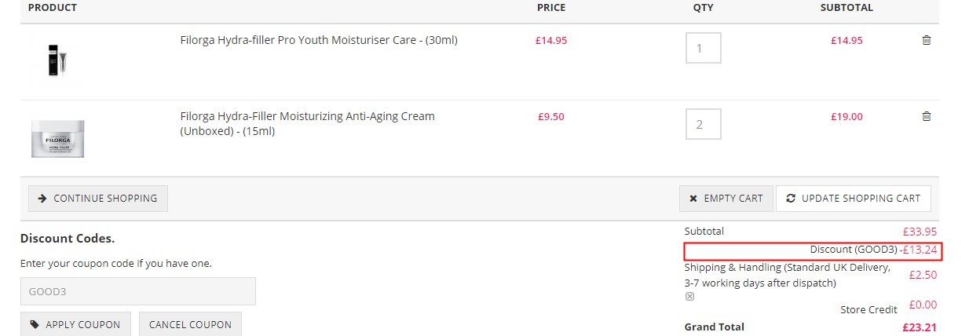Click the arrow icon on Continue Shopping

[42, 199]
